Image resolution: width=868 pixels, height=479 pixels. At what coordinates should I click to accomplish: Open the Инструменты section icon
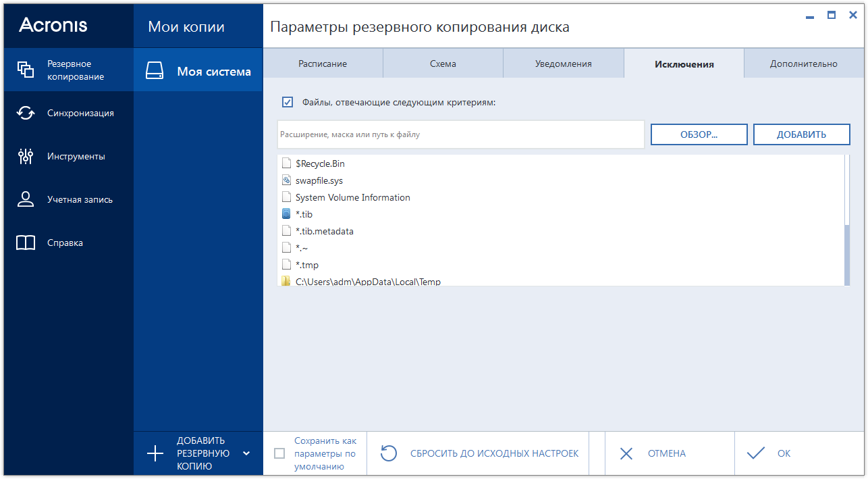pyautogui.click(x=25, y=156)
